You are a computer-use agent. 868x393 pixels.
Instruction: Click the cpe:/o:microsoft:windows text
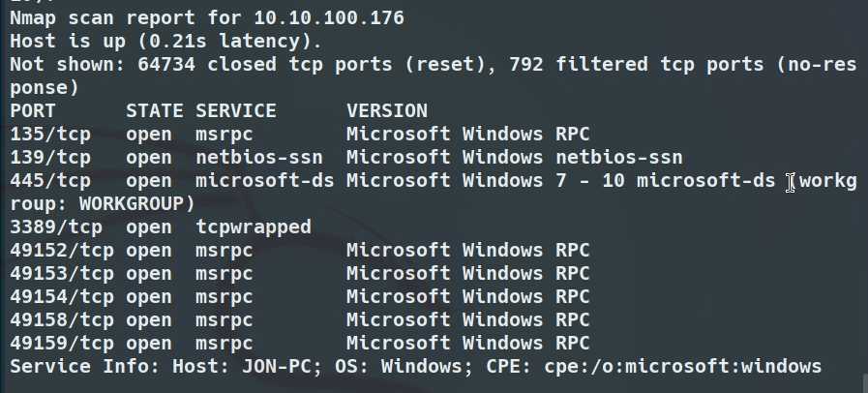point(683,367)
